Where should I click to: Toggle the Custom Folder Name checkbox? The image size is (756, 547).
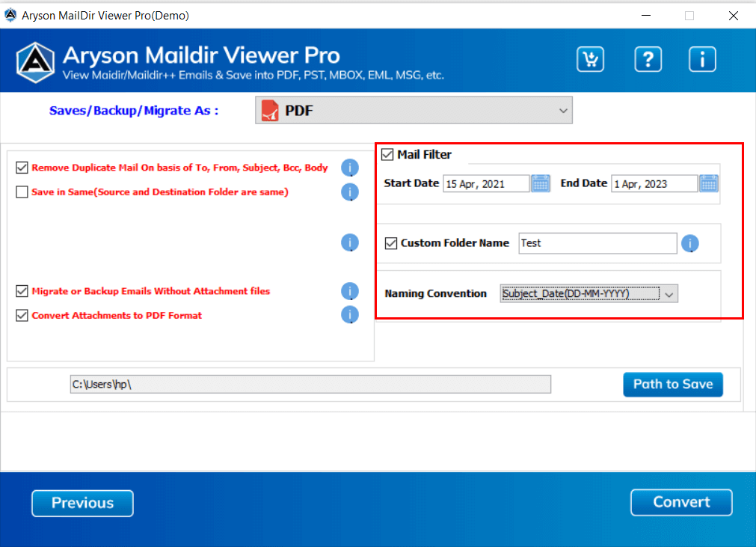[x=391, y=243]
